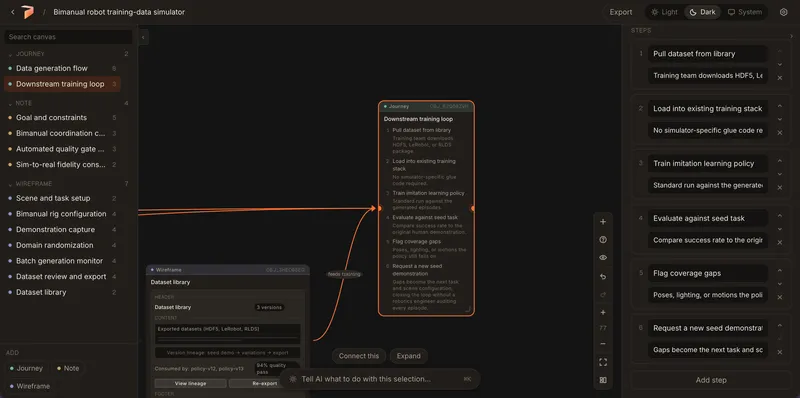Screen dimensions: 800x398
Task: Move step 3 down
Action: (780, 174)
